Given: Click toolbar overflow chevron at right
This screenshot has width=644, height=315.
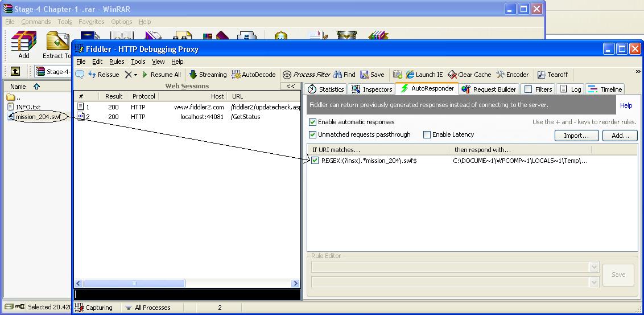Looking at the screenshot, I should coord(638,72).
